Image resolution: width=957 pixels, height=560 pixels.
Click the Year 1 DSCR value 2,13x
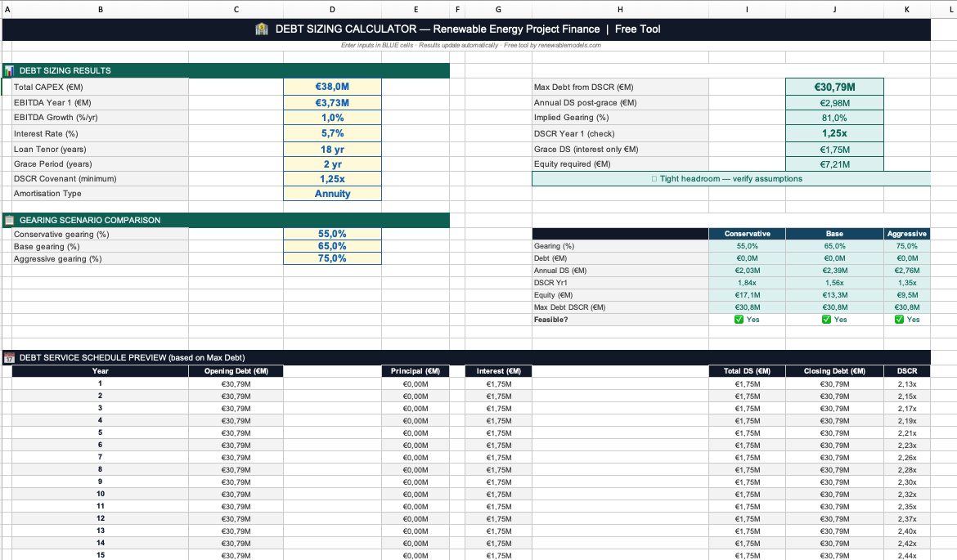[x=907, y=383]
